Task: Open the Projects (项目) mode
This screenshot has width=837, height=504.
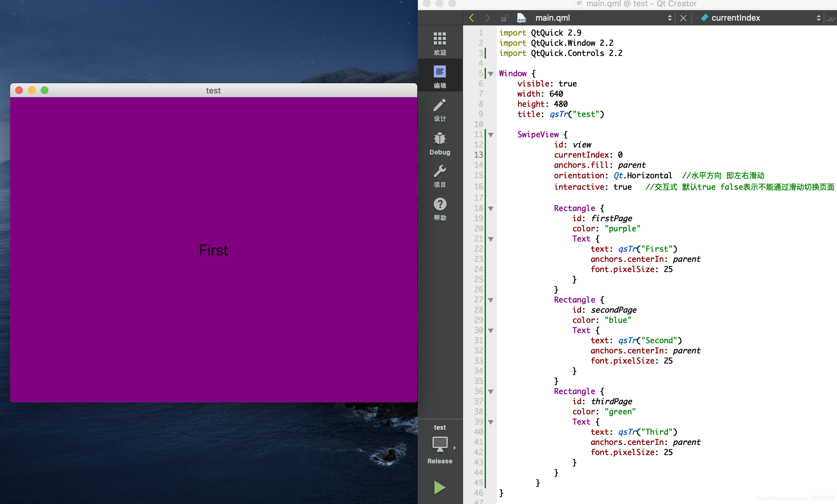Action: [x=439, y=175]
